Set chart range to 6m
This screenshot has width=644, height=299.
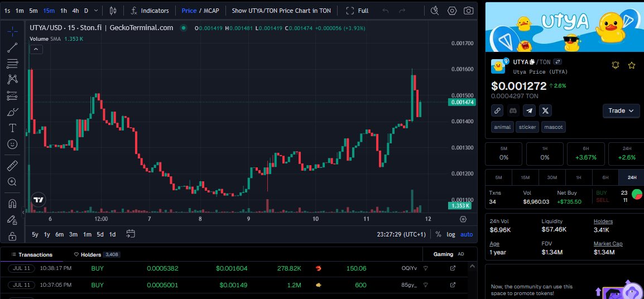[x=60, y=234]
